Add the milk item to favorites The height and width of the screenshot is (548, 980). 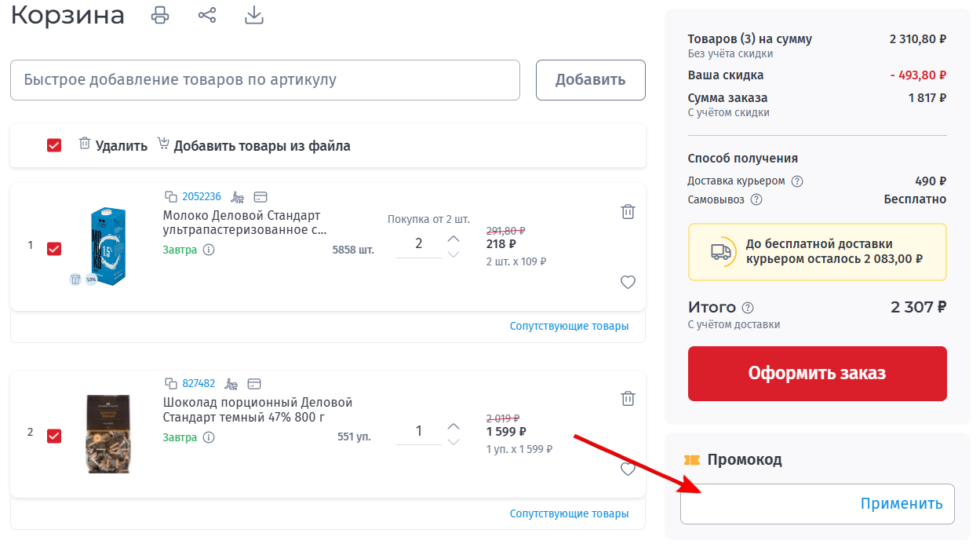coord(628,283)
